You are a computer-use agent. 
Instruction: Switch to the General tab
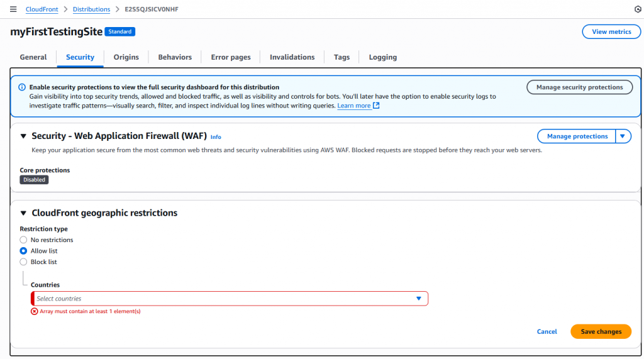coord(33,57)
